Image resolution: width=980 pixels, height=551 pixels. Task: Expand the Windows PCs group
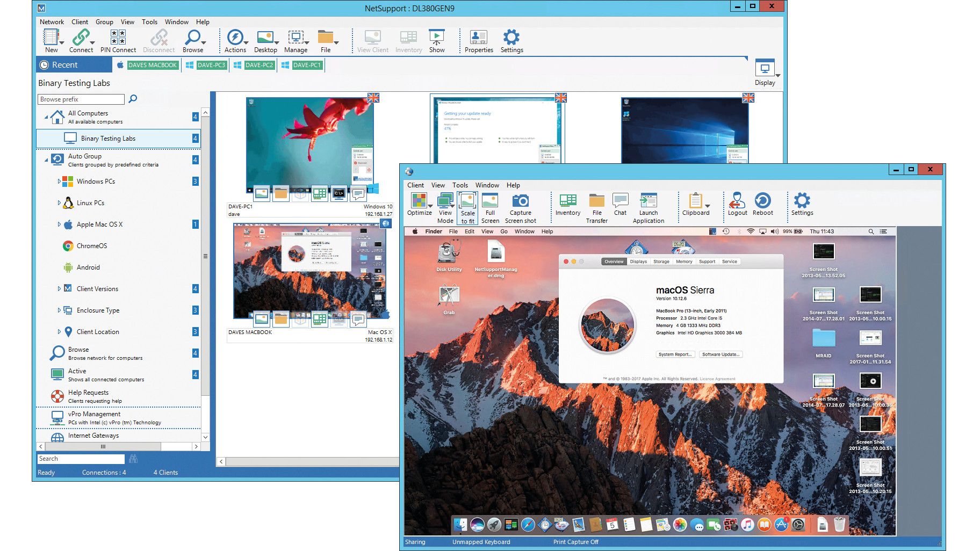point(60,182)
